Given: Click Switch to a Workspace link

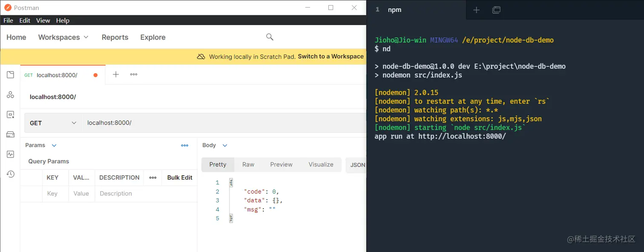Looking at the screenshot, I should [332, 56].
